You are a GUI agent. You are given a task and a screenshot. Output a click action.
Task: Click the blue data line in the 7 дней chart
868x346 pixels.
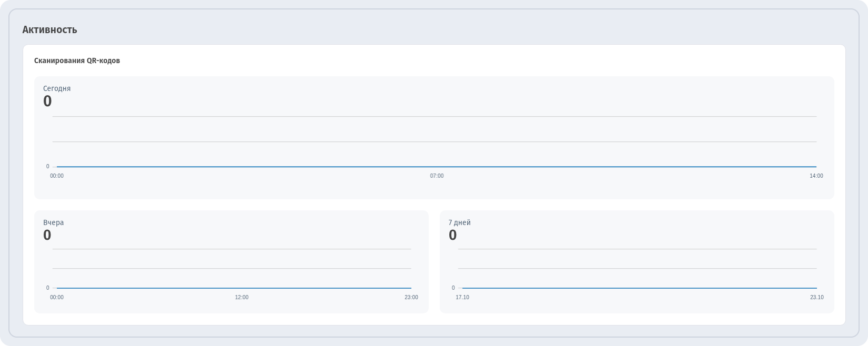pyautogui.click(x=640, y=288)
